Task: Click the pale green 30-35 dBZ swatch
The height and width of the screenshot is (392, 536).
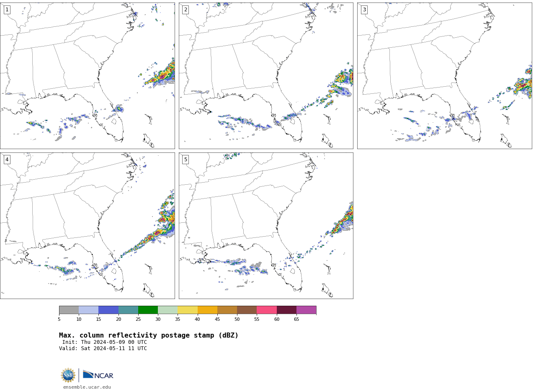Action: click(x=168, y=310)
